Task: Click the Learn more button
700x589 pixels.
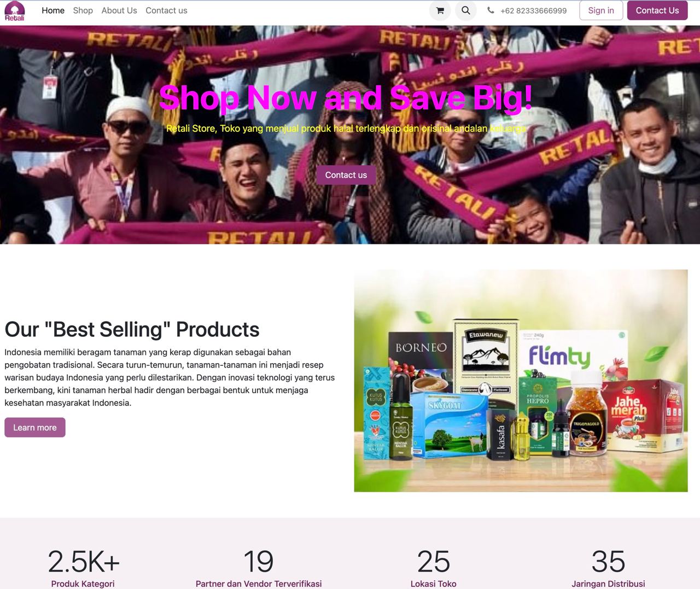Action: click(35, 428)
